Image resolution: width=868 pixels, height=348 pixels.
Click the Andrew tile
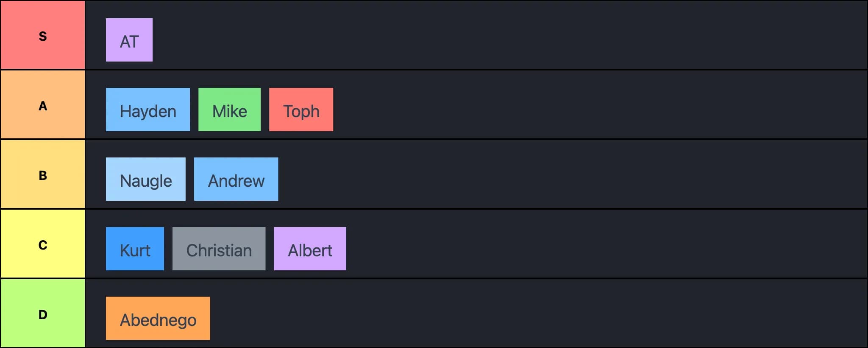click(236, 179)
